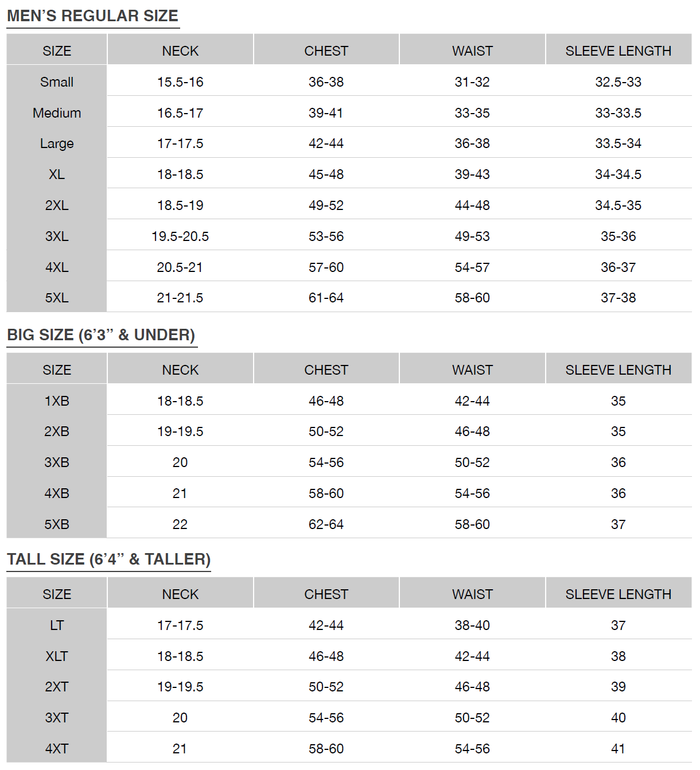
Task: Click WAIST header in Men's Regular table
Action: click(x=472, y=51)
